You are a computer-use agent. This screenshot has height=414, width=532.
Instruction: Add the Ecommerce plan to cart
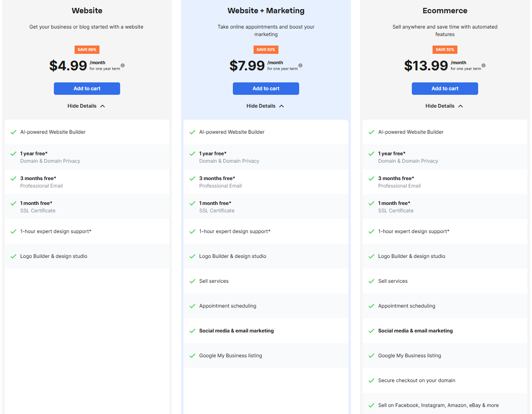coord(445,89)
